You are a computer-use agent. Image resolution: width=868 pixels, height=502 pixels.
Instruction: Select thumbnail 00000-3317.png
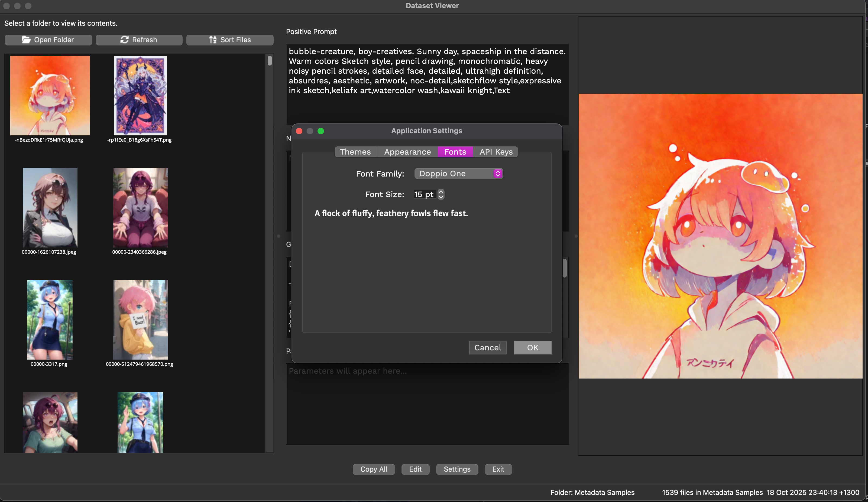pyautogui.click(x=50, y=320)
